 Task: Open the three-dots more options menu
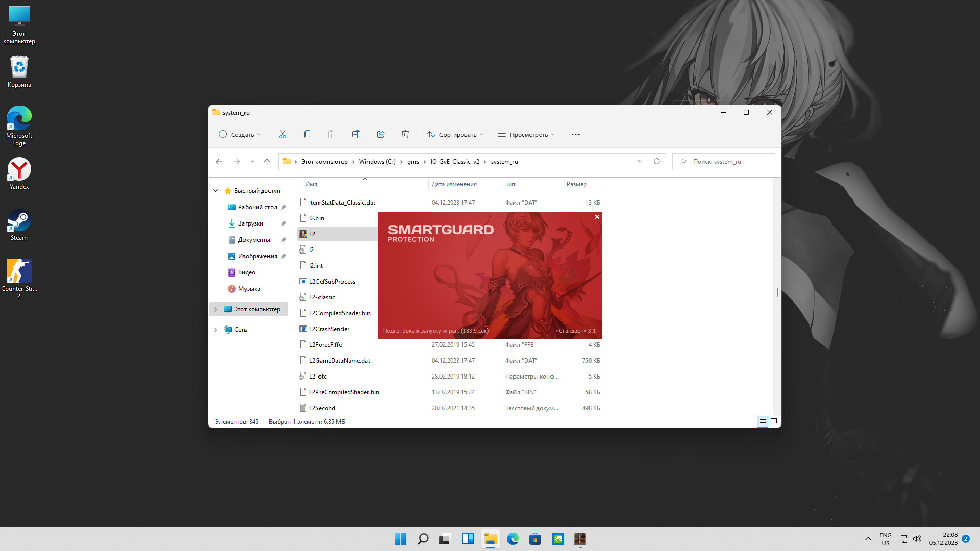[x=576, y=135]
